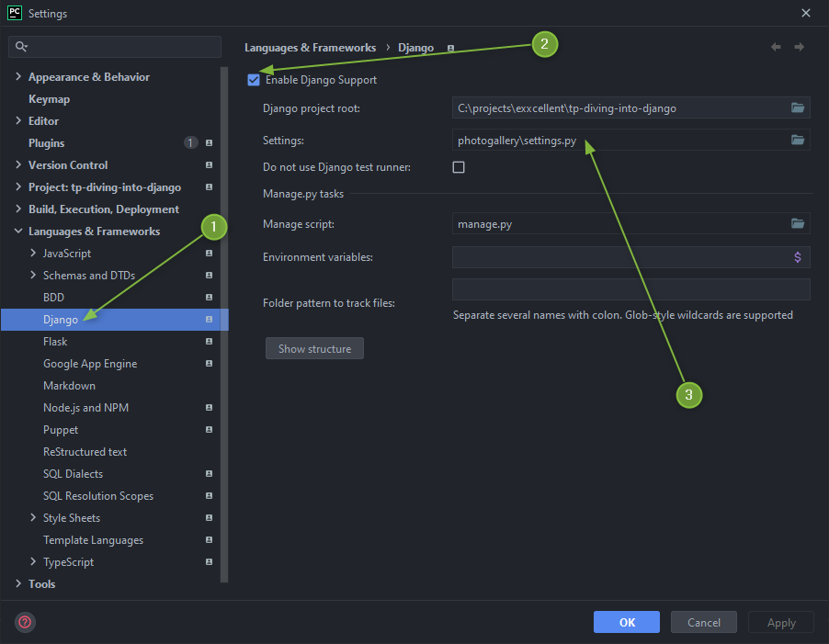Click folder icon beside Settings path field
The image size is (829, 644).
(797, 141)
